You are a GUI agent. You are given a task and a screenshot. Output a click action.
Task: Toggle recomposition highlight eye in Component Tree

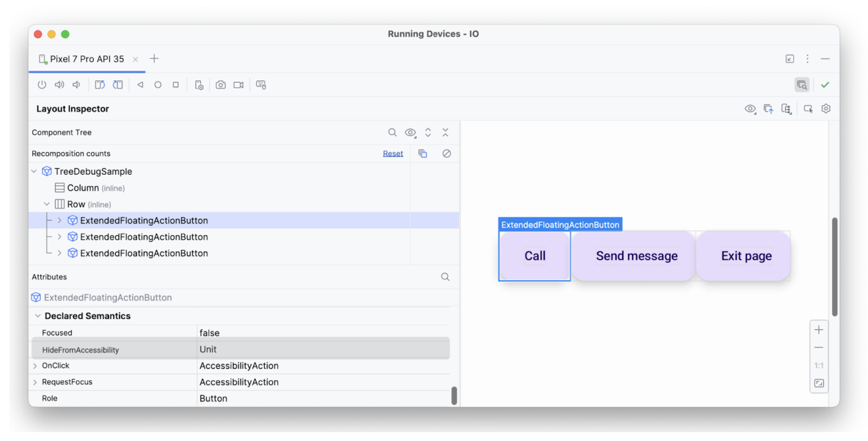click(410, 132)
